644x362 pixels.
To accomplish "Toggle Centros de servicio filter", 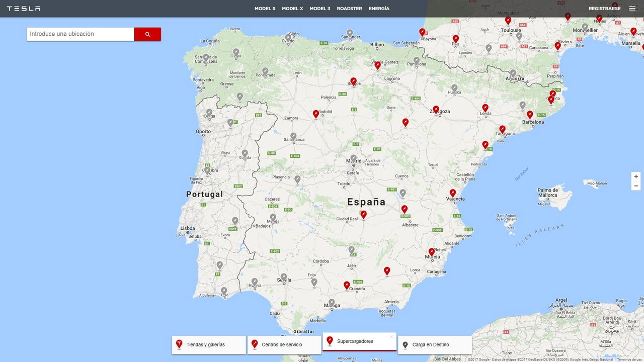I will (x=284, y=345).
